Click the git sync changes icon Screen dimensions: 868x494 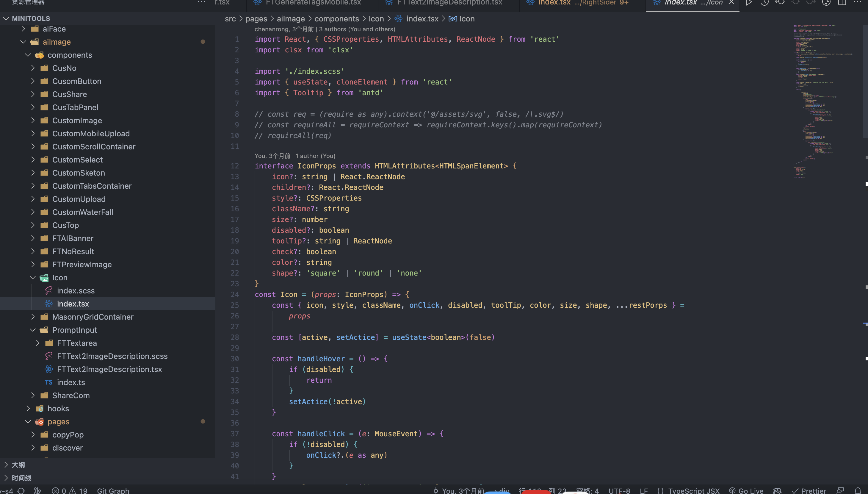pos(21,491)
